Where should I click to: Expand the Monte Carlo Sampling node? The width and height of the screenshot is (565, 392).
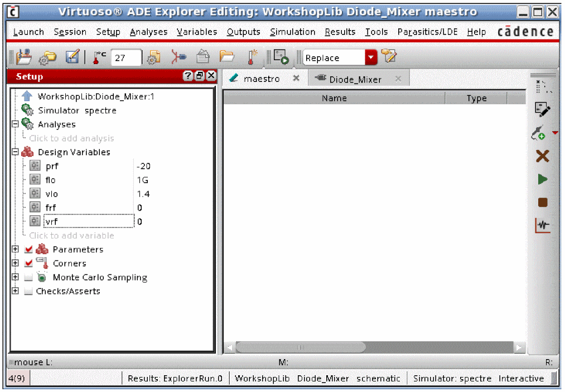(15, 277)
